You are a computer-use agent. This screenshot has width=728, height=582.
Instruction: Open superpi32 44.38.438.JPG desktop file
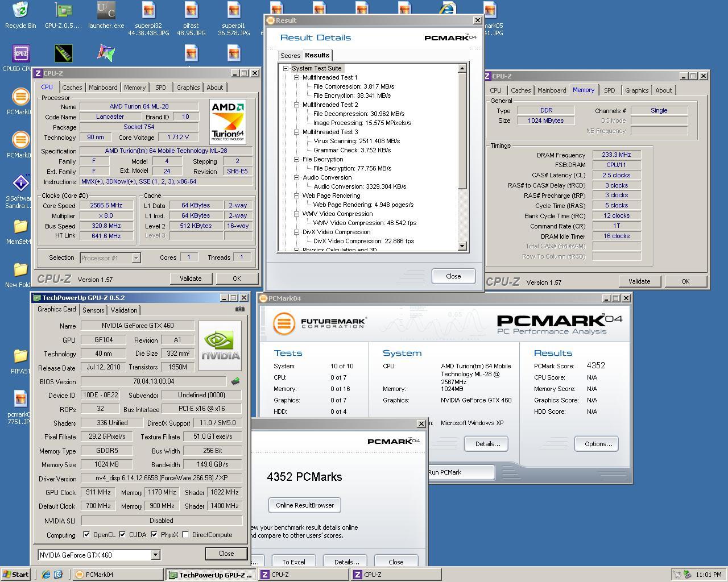click(x=148, y=19)
